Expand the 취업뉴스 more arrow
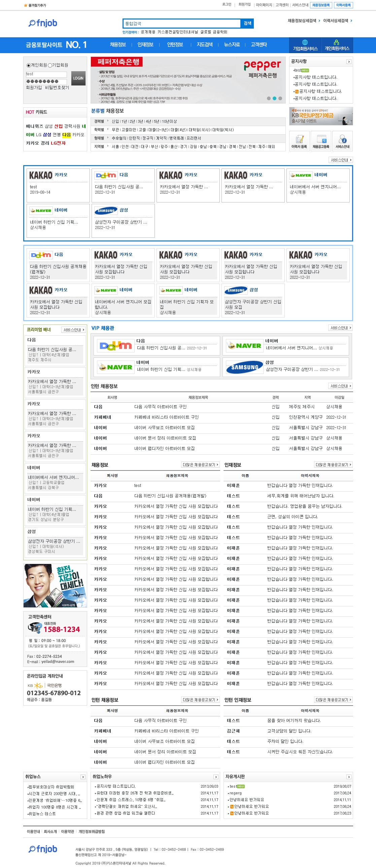376x868 pixels. 82,777
